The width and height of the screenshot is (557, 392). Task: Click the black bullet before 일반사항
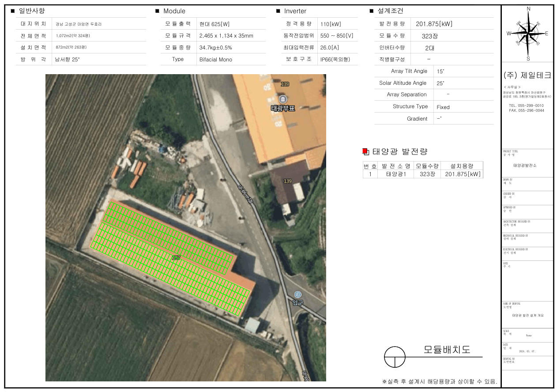pyautogui.click(x=12, y=11)
